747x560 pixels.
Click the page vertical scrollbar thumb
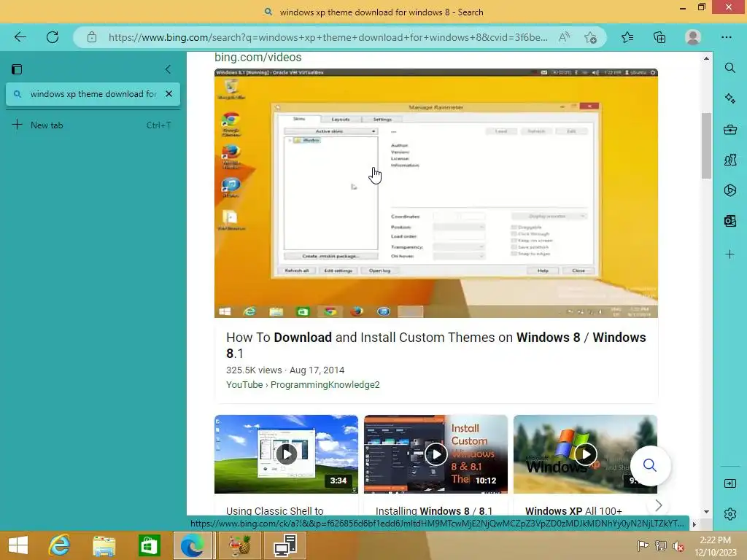click(x=706, y=146)
